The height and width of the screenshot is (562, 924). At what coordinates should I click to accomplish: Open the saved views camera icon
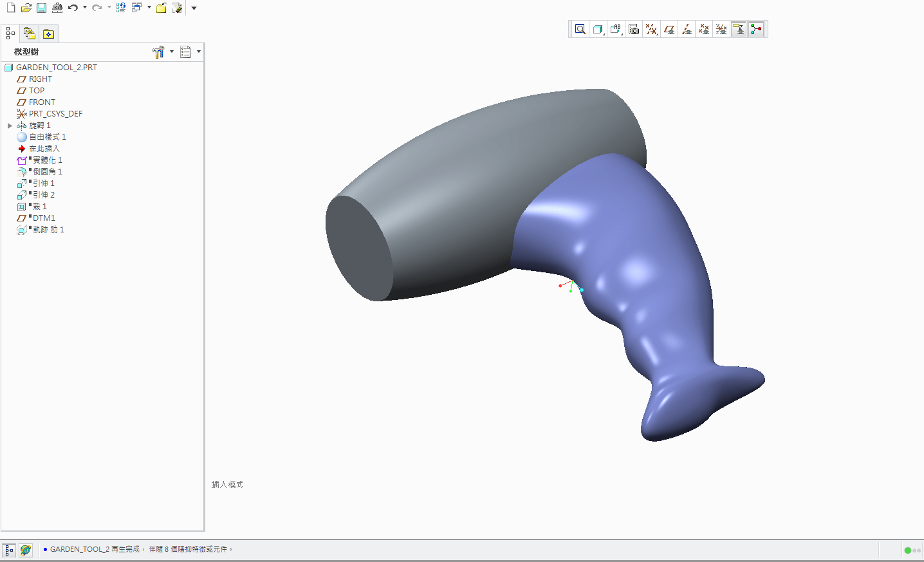(634, 29)
